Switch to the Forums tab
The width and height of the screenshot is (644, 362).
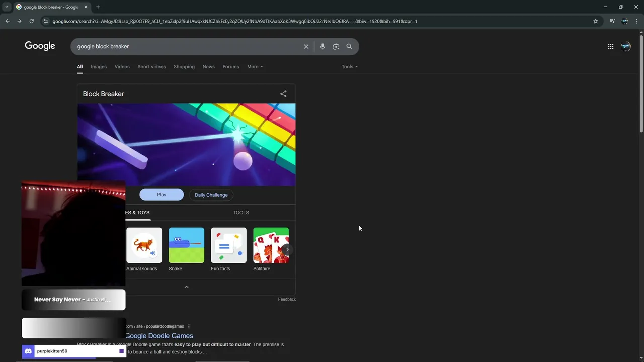click(231, 67)
